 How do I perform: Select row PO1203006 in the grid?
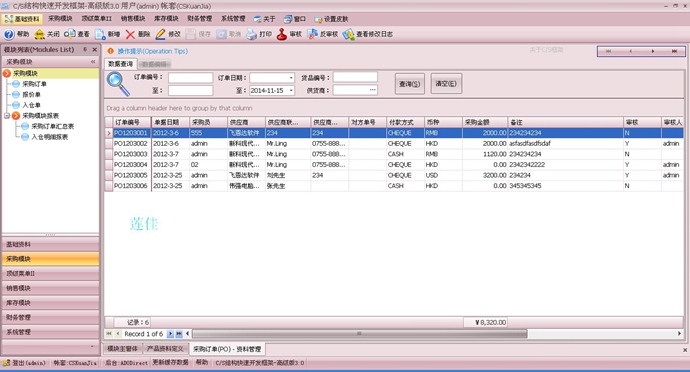(x=394, y=186)
